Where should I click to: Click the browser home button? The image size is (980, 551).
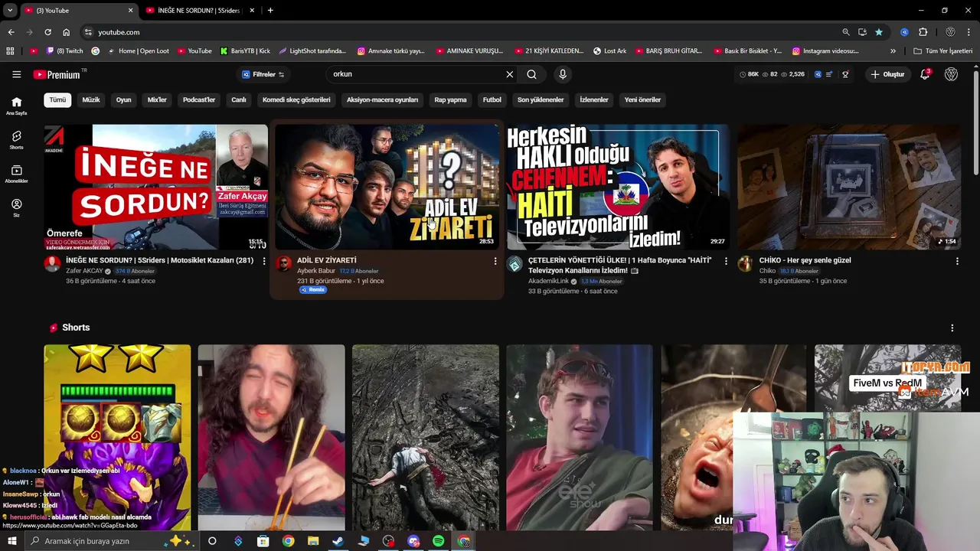(66, 32)
